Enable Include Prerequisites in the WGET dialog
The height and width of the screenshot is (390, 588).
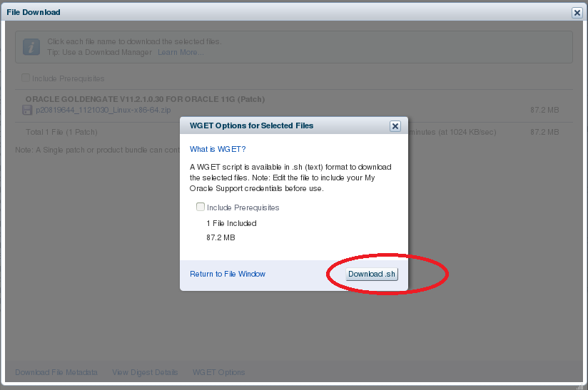(201, 207)
